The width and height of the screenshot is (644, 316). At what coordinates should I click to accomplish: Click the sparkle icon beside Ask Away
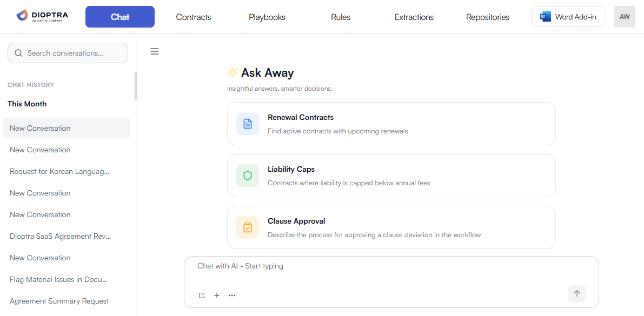pyautogui.click(x=233, y=72)
